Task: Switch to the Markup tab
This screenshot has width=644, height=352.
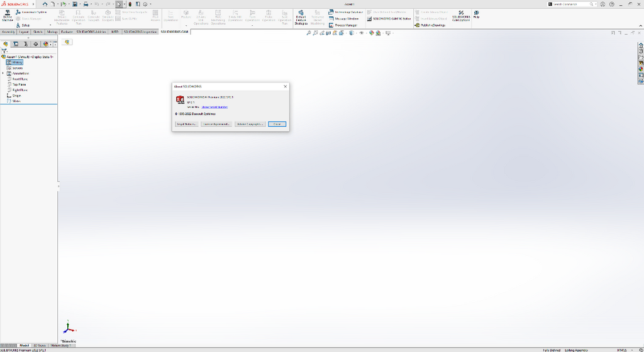Action: [x=52, y=31]
